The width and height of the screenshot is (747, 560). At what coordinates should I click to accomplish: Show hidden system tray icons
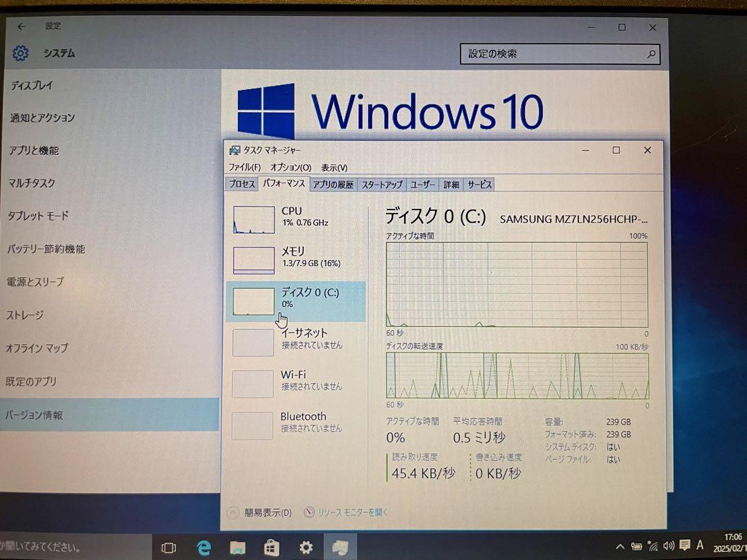tap(620, 547)
